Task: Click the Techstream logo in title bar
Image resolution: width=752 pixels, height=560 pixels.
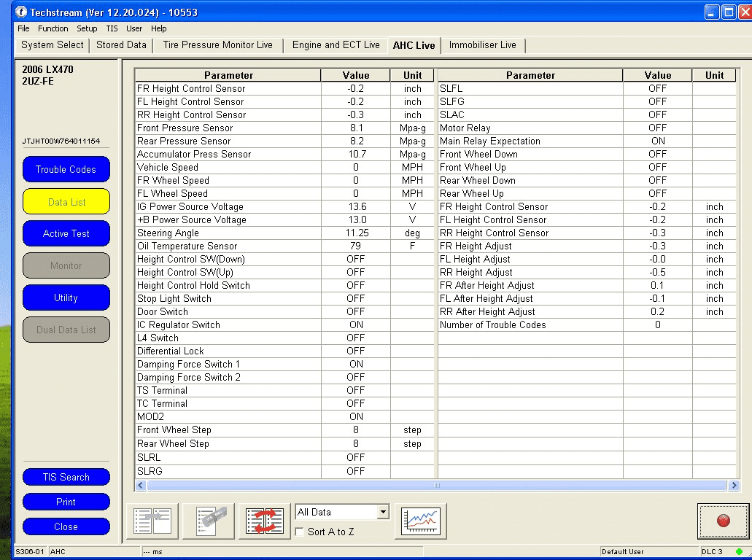Action: (20, 12)
